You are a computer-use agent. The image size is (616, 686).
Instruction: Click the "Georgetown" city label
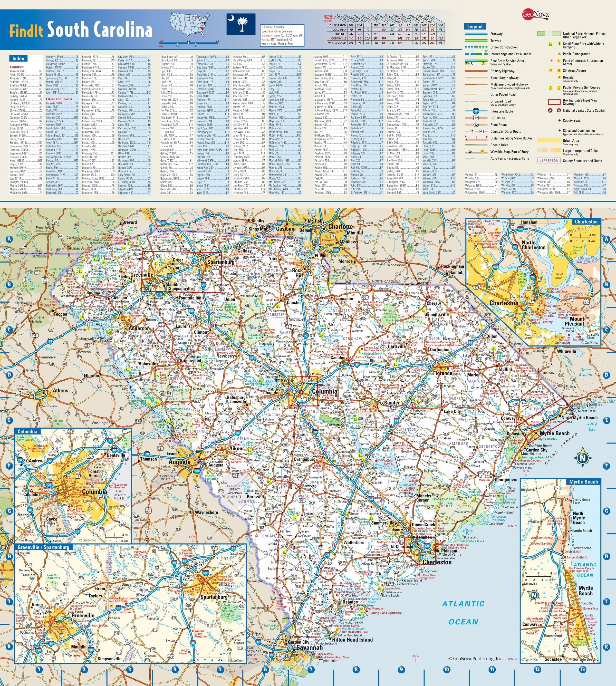pos(506,480)
